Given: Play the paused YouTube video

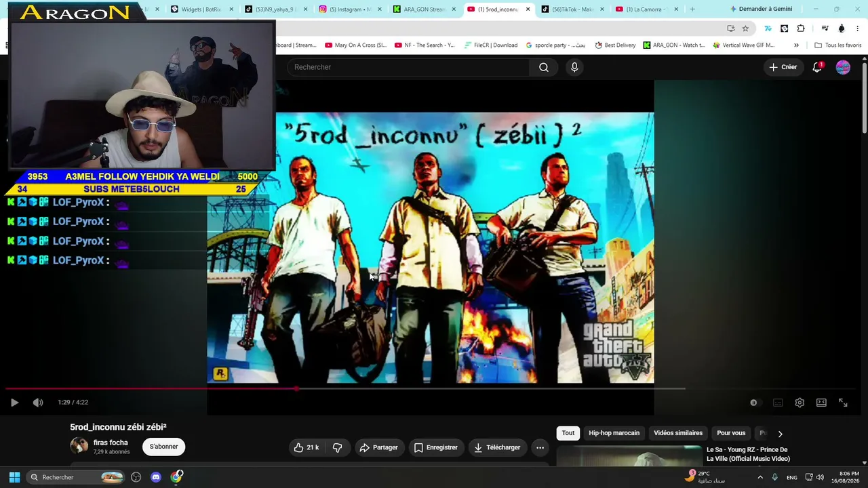Looking at the screenshot, I should pyautogui.click(x=14, y=403).
